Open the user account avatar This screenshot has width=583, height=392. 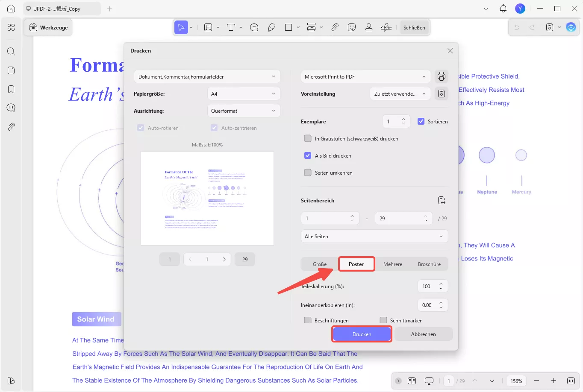click(x=520, y=9)
